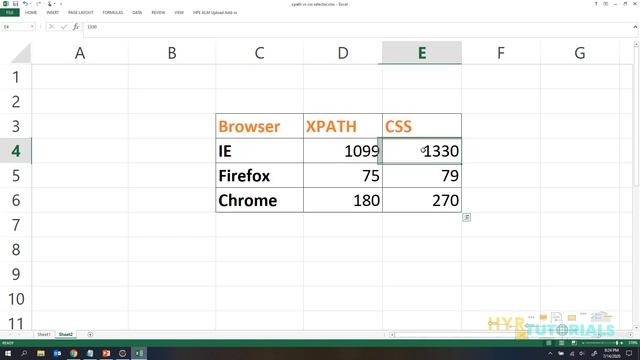Switch to Page Layout view in status bar
Image resolution: width=640 pixels, height=360 pixels.
click(x=562, y=343)
